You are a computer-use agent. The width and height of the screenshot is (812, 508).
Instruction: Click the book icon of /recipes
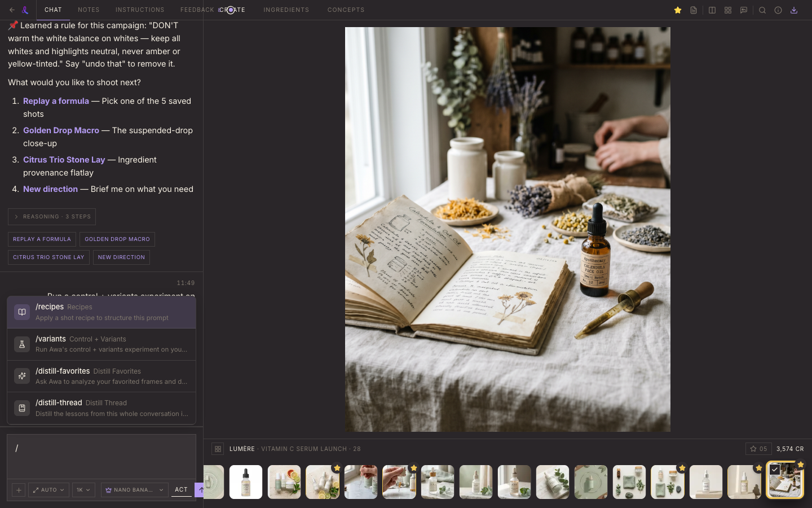tap(22, 312)
